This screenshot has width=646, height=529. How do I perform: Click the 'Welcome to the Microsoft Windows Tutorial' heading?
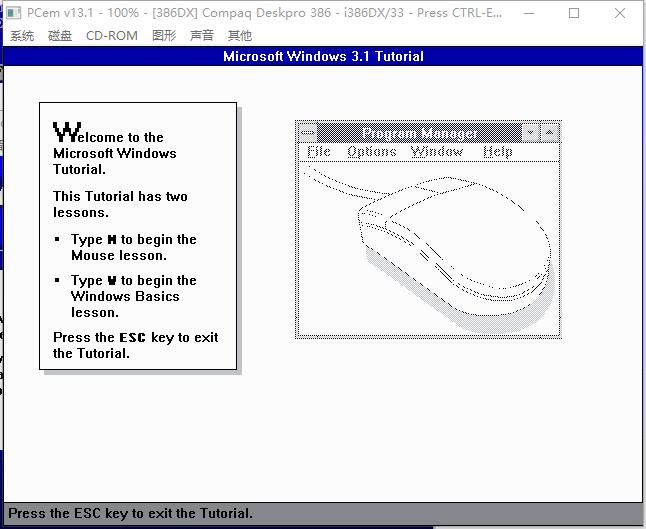[115, 149]
